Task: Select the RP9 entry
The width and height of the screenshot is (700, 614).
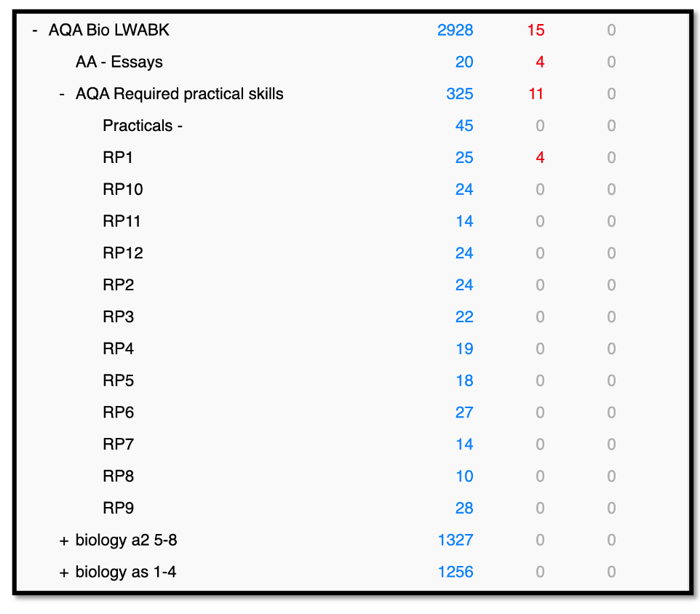Action: pyautogui.click(x=119, y=508)
